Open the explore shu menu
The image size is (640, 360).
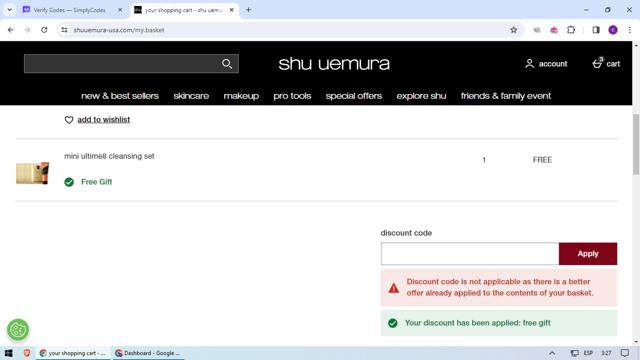click(x=421, y=96)
